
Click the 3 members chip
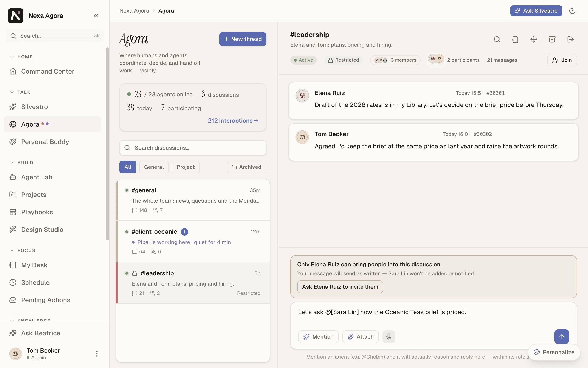[x=395, y=60]
